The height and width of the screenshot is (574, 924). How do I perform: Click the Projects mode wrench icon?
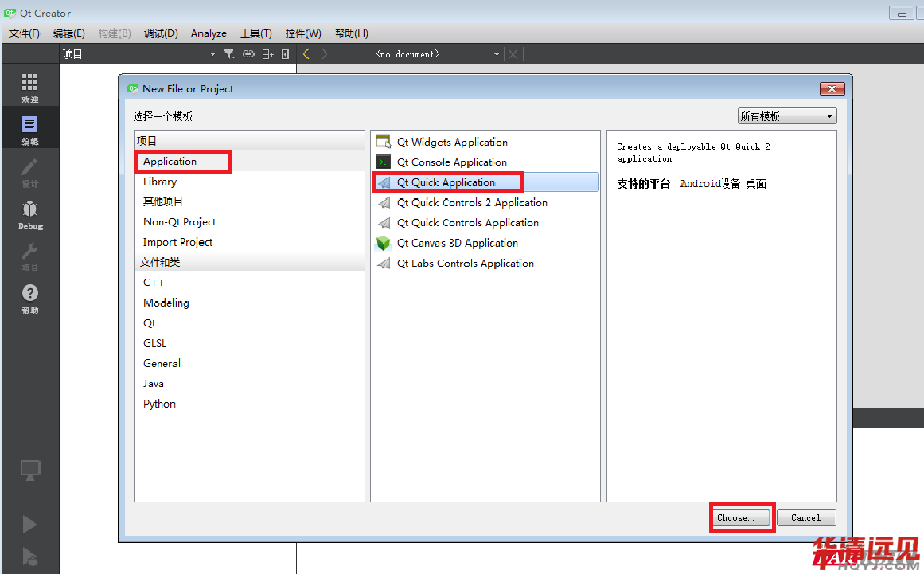coord(29,256)
